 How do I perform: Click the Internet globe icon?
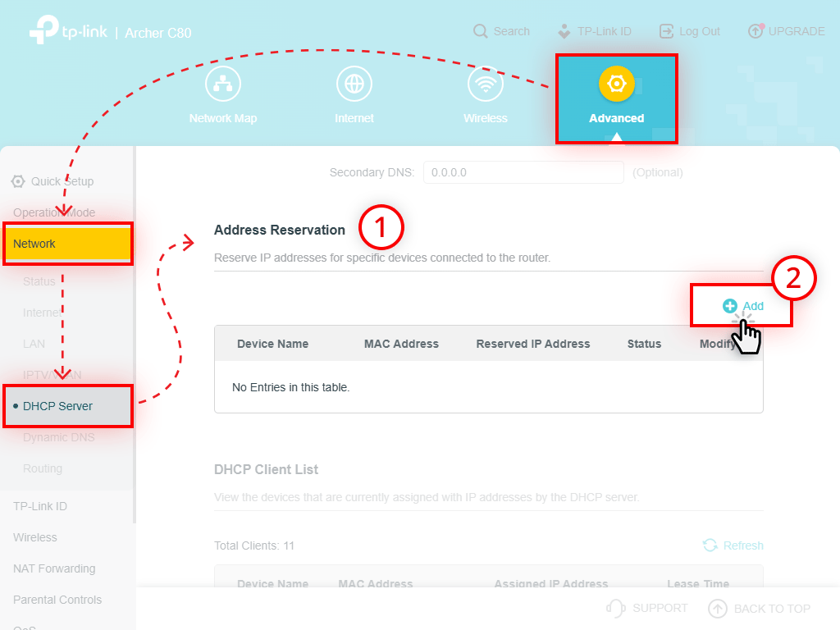point(354,83)
